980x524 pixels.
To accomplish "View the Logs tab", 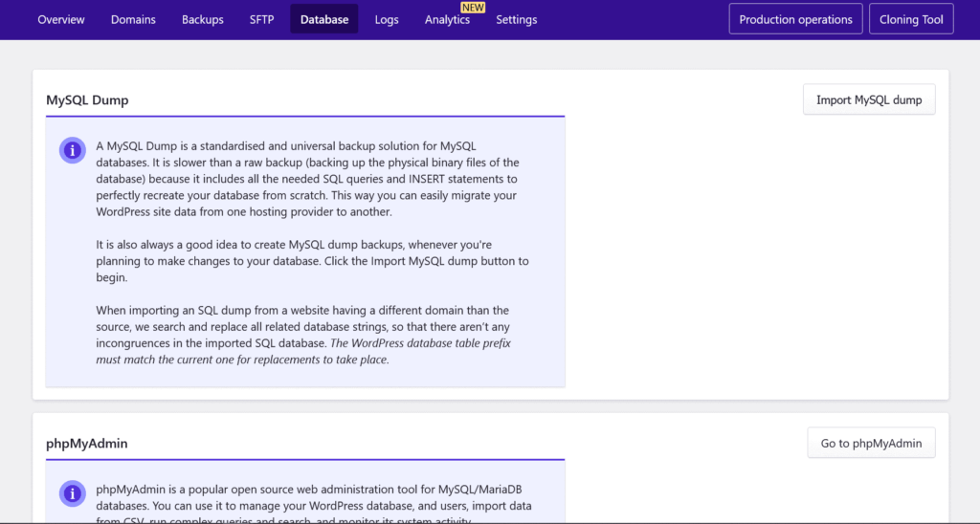I will pyautogui.click(x=387, y=19).
